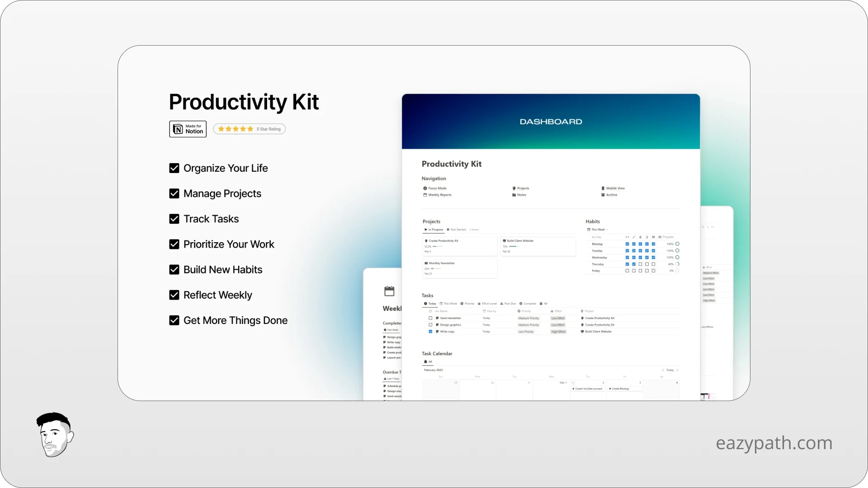
Task: Open the Monthly Newsletter project card
Action: point(460,268)
